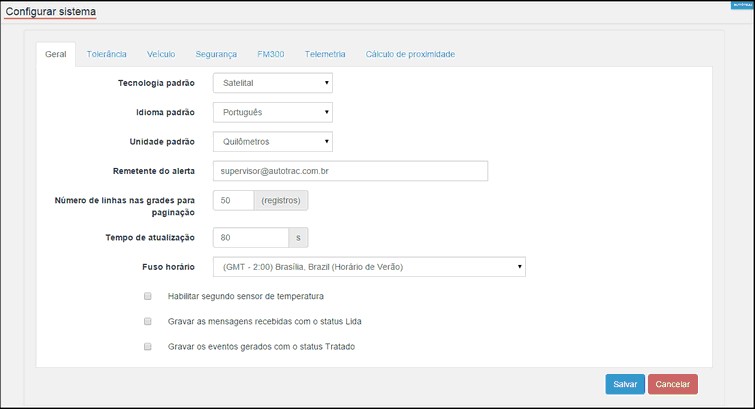The height and width of the screenshot is (409, 755).
Task: Click the Remetente do alerta email field
Action: pos(351,171)
